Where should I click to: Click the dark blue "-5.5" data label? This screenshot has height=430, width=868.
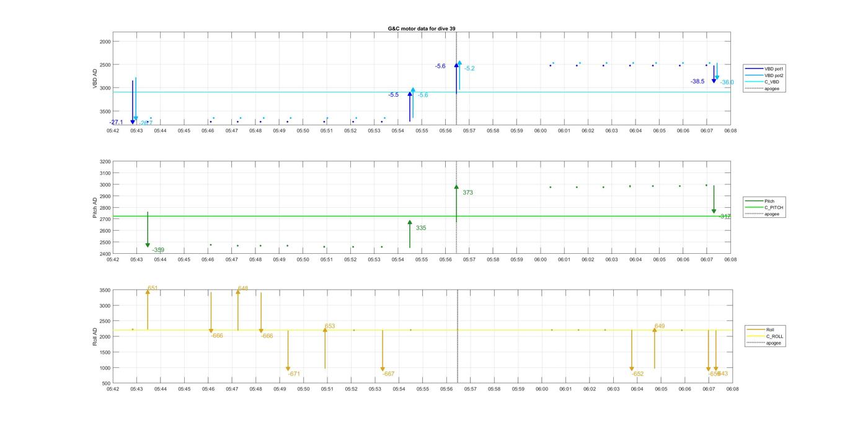point(394,95)
